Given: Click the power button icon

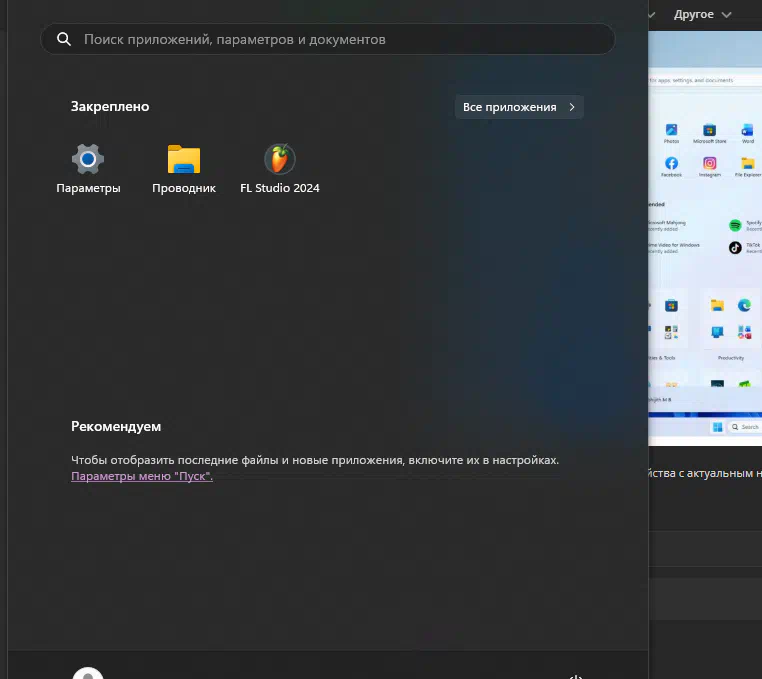Looking at the screenshot, I should (x=576, y=675).
